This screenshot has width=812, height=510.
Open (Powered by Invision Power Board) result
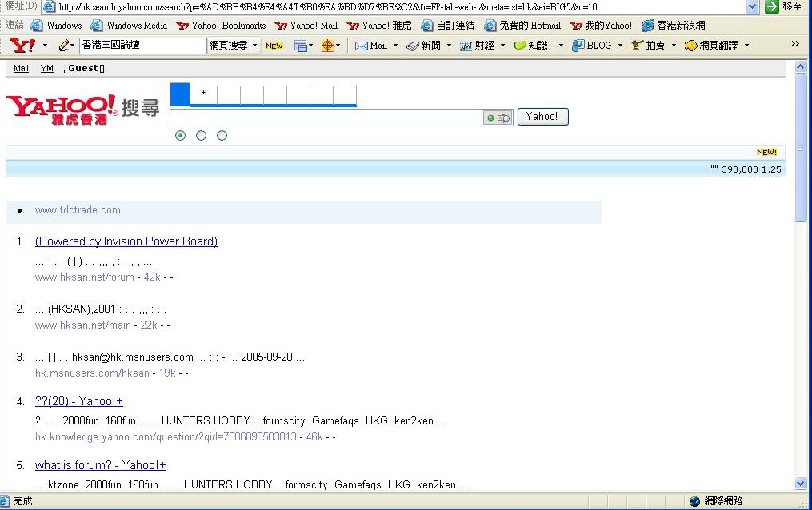[x=126, y=241]
